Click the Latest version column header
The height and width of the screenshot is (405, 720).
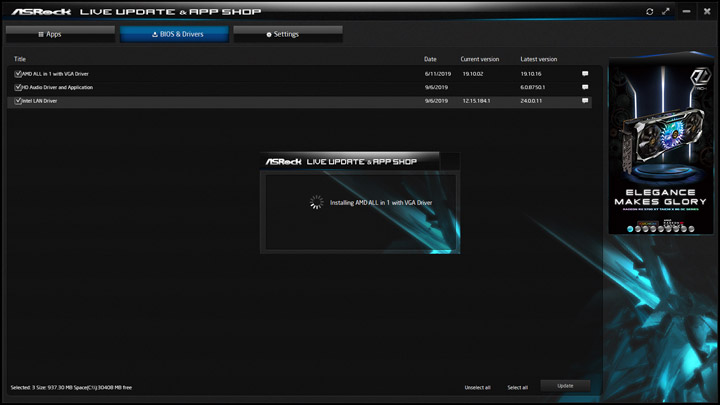tap(539, 59)
